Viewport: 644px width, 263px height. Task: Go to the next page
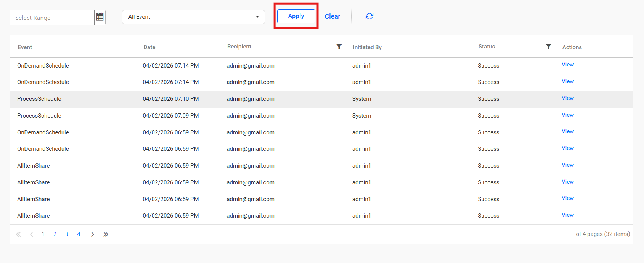pyautogui.click(x=93, y=234)
